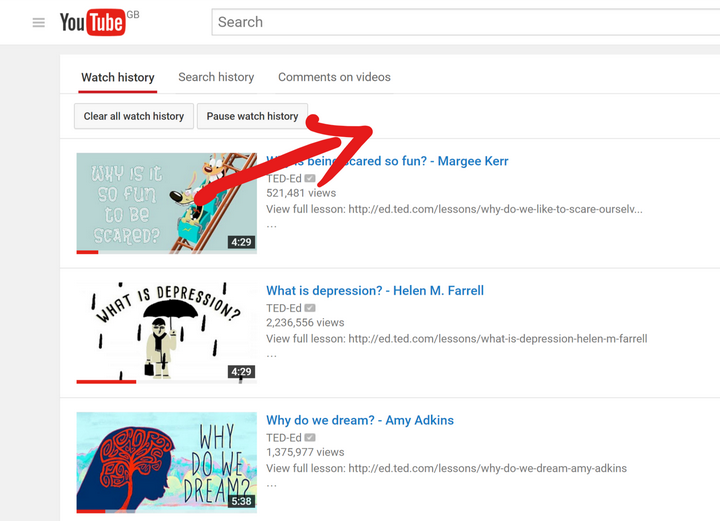
Task: Click red watch progress bar on depression thumbnail
Action: 106,382
